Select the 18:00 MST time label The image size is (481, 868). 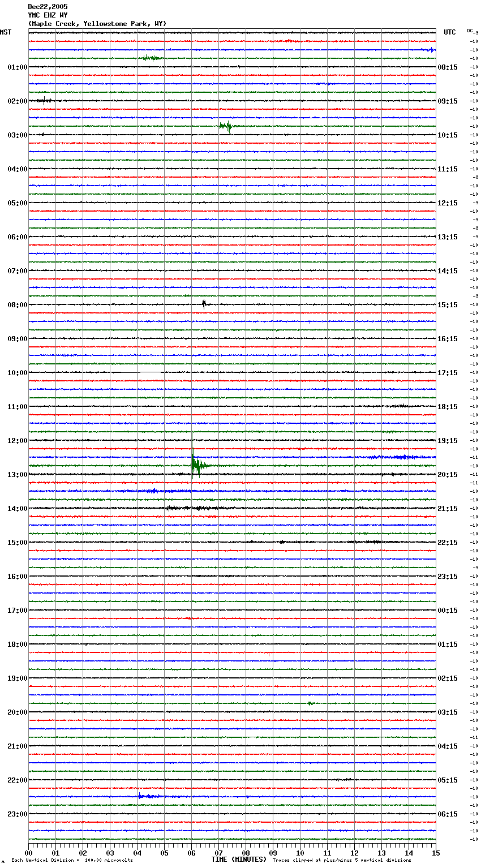pyautogui.click(x=18, y=644)
